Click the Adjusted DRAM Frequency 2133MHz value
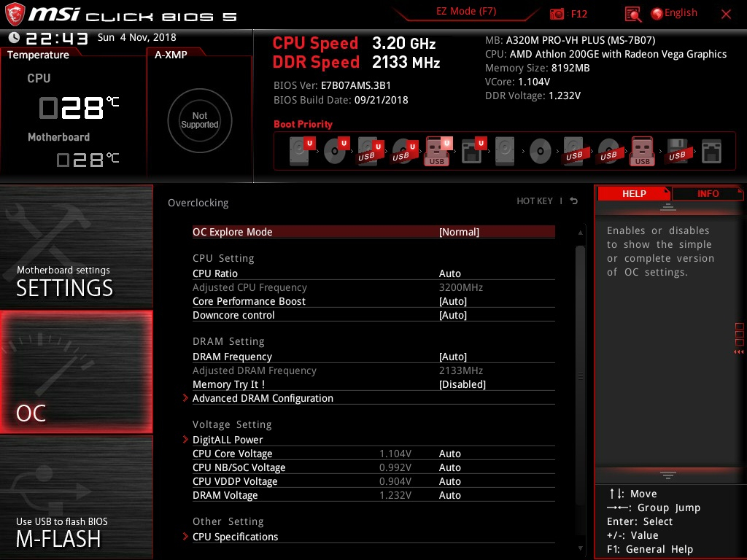Viewport: 747px width, 560px height. click(461, 370)
